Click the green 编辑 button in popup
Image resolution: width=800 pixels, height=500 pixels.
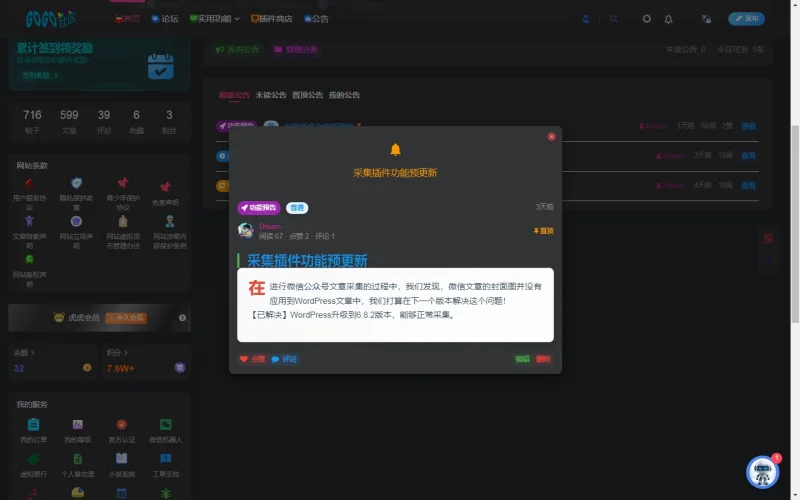tap(522, 359)
